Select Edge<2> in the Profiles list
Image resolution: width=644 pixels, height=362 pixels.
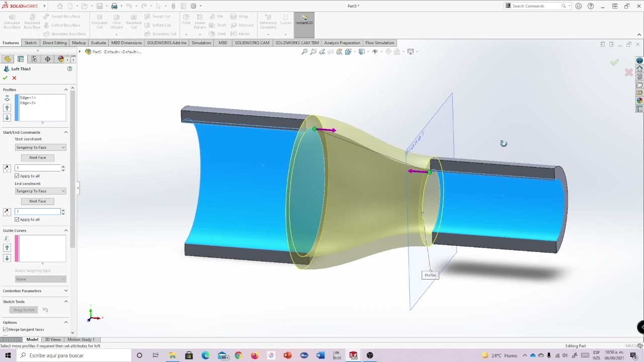[x=28, y=103]
